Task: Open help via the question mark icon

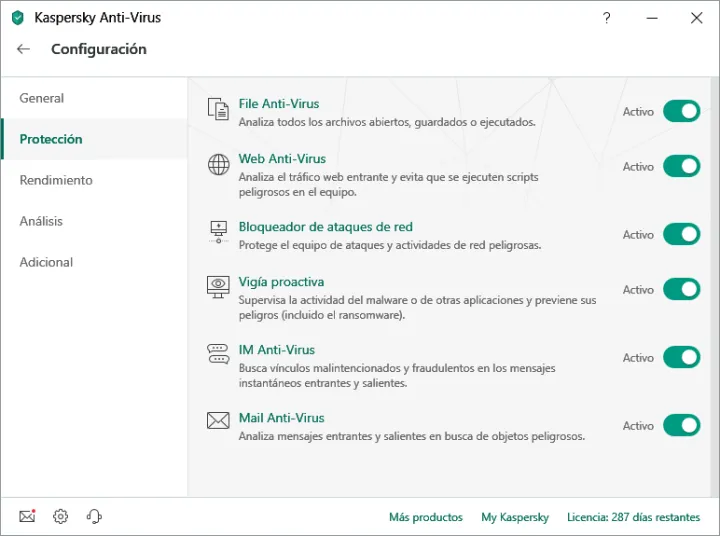Action: (607, 18)
